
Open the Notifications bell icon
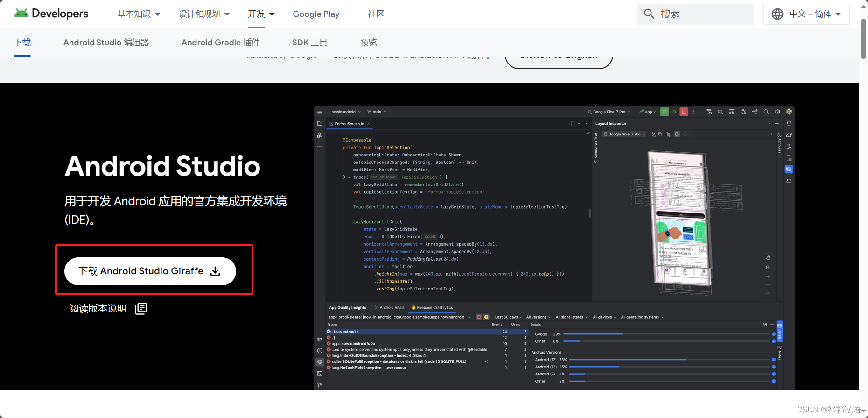789,124
